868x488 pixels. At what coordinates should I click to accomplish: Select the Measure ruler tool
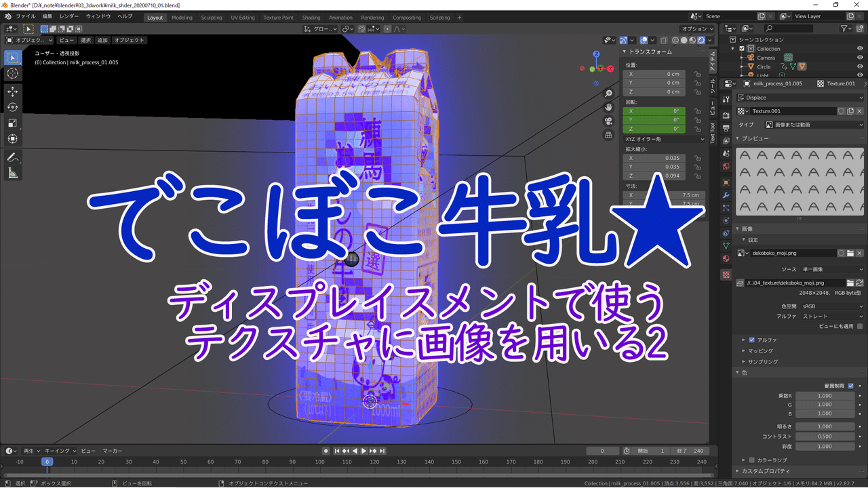tap(12, 174)
